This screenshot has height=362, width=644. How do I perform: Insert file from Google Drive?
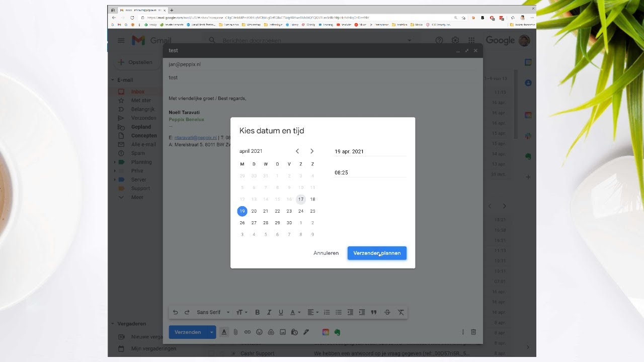(271, 332)
